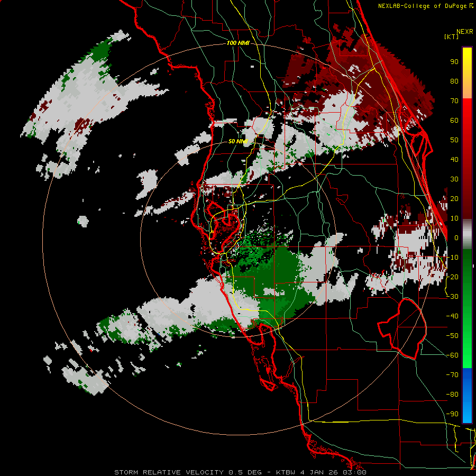Click the 50 value on the velocity scale
The image size is (476, 476).
[454, 140]
